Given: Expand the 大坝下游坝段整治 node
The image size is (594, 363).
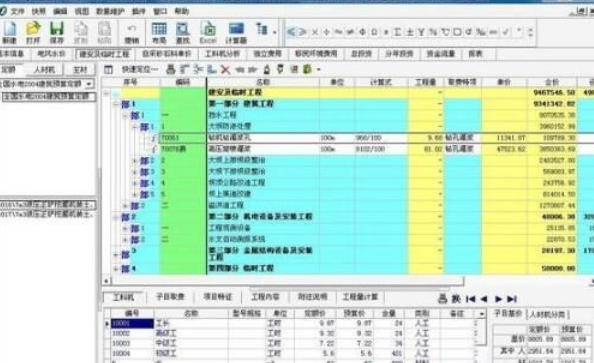Looking at the screenshot, I should click(135, 172).
